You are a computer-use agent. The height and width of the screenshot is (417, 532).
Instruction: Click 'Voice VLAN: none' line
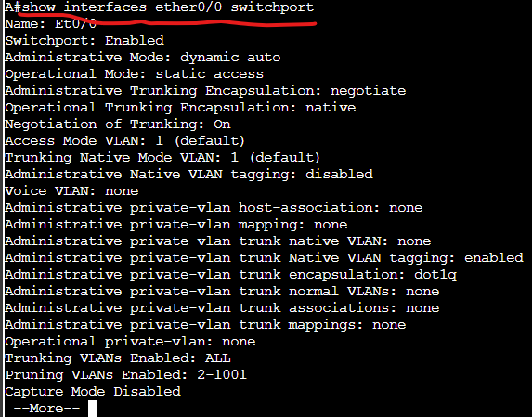[x=71, y=191]
